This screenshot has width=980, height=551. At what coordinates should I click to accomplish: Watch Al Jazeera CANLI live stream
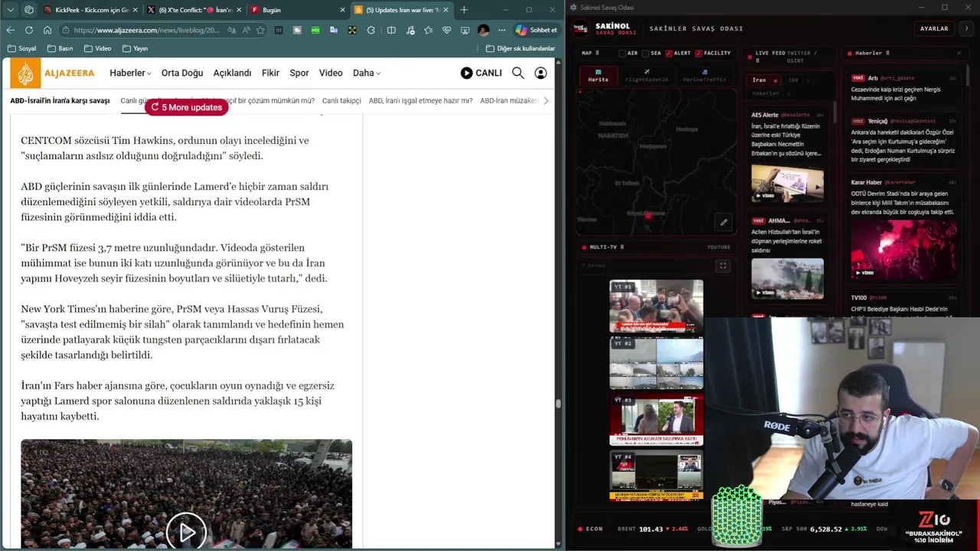(481, 73)
